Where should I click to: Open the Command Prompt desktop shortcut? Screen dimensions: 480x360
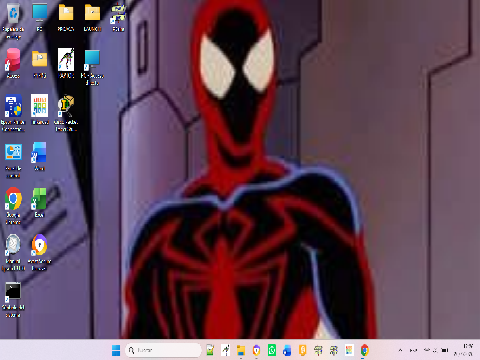13,292
